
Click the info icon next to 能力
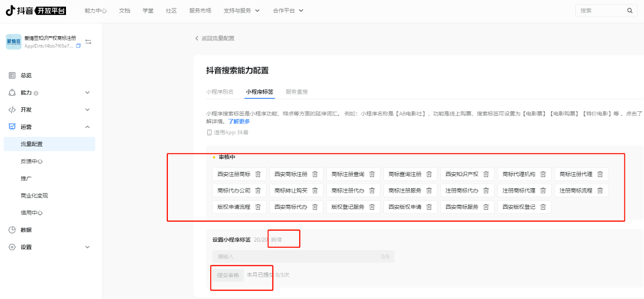[36, 93]
